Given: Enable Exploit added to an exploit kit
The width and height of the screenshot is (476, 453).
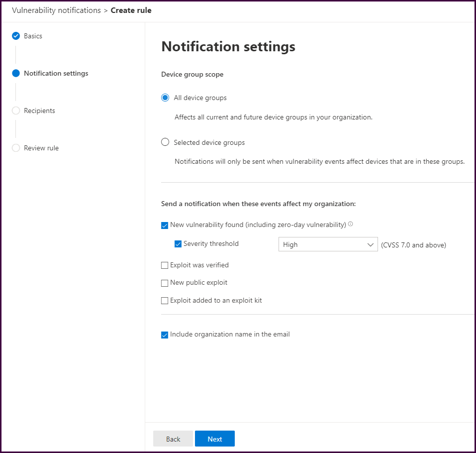Looking at the screenshot, I should [x=165, y=301].
